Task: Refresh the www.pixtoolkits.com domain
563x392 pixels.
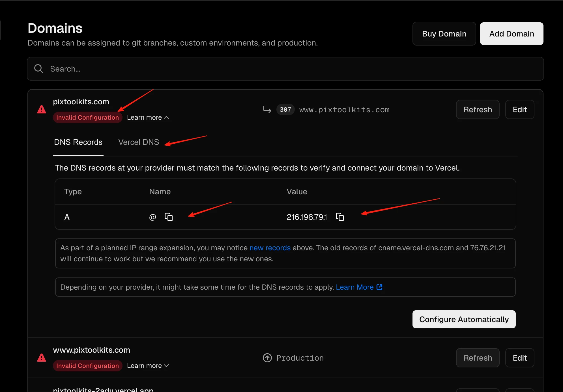Action: [478, 358]
